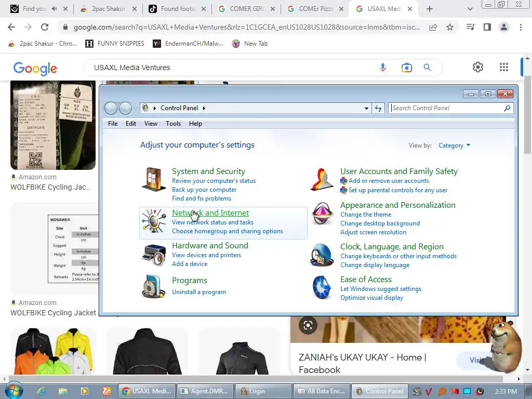Open a new Chrome tab
The width and height of the screenshot is (532, 399).
430,9
